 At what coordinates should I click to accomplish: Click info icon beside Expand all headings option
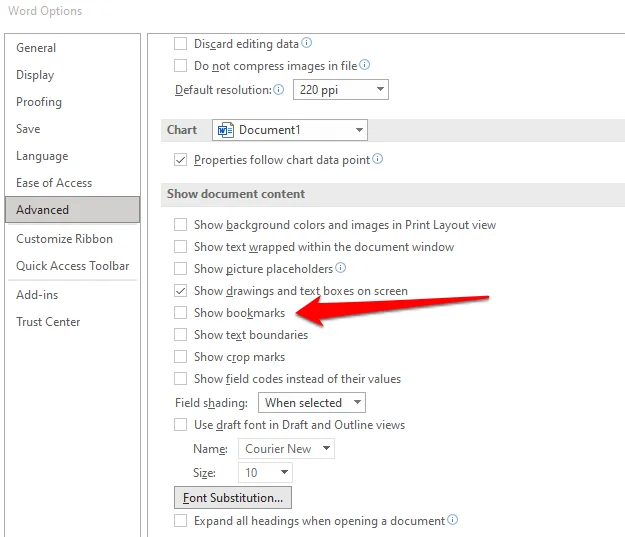click(453, 521)
